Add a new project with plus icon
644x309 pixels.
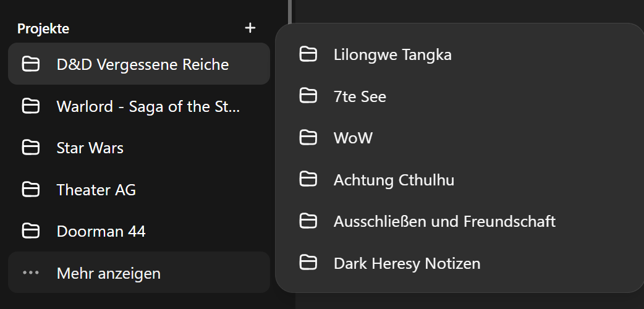tap(250, 28)
